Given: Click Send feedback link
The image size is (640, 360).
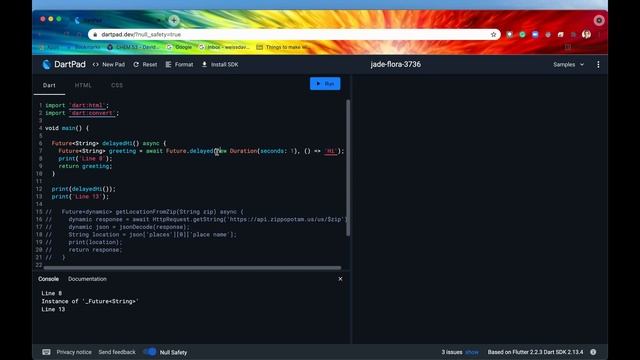Looking at the screenshot, I should click(117, 352).
